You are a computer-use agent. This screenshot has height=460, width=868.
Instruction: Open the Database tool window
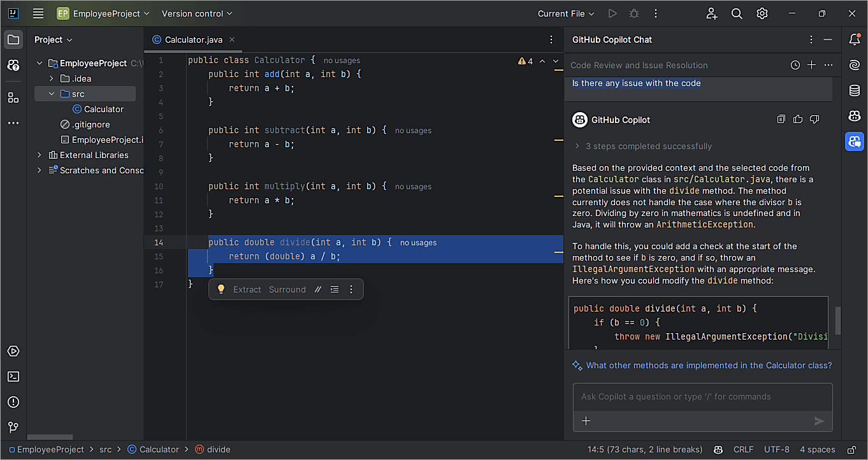click(x=855, y=90)
